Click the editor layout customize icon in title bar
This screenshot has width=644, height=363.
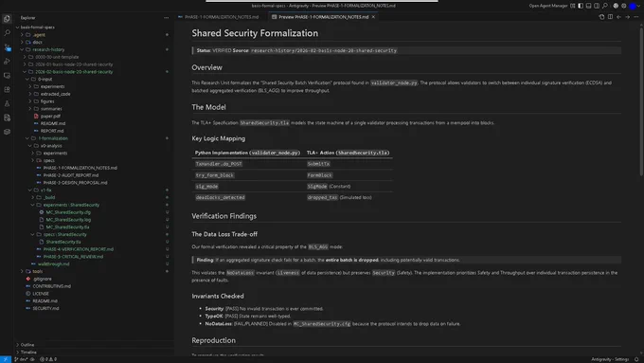click(x=573, y=6)
